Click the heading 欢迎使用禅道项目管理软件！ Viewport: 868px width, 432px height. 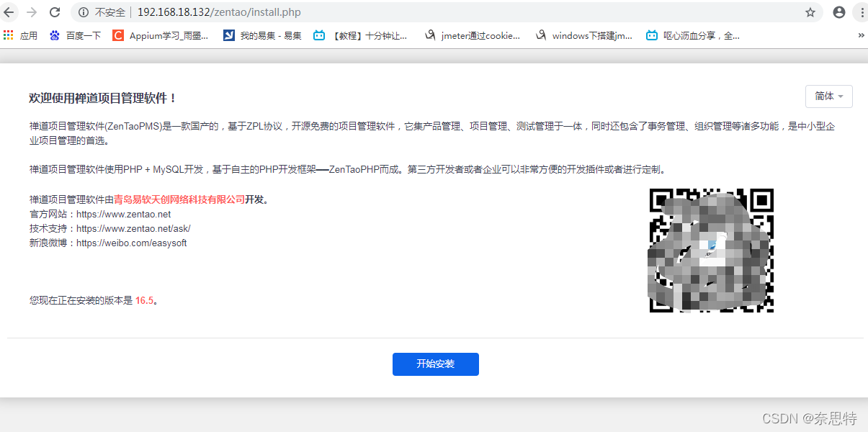point(103,98)
